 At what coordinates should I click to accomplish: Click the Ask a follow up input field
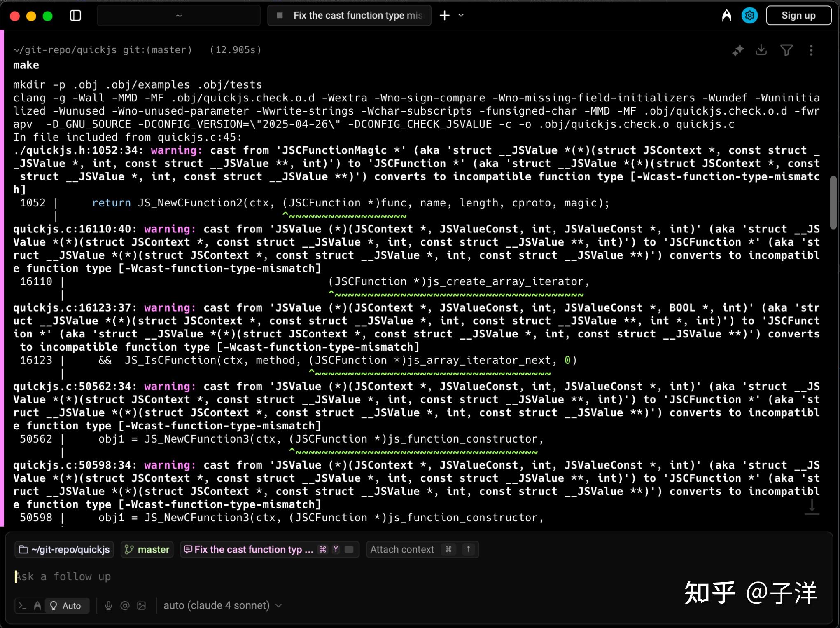pos(165,576)
